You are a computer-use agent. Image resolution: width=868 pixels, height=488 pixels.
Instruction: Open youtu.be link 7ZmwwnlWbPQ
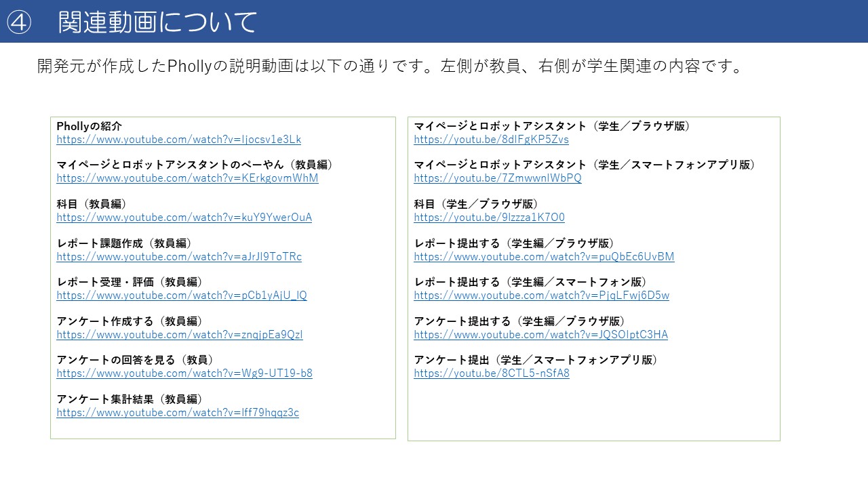498,178
